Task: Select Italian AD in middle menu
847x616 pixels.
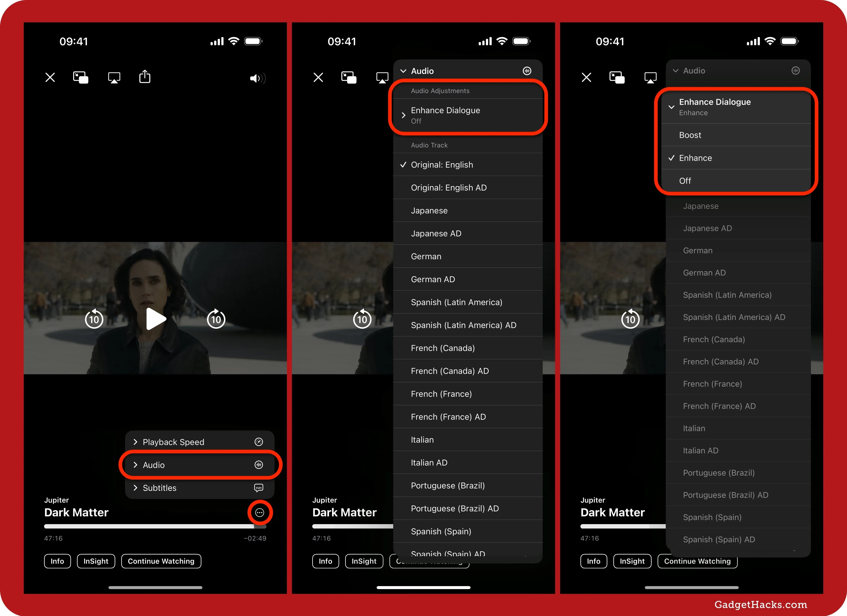Action: pyautogui.click(x=468, y=463)
